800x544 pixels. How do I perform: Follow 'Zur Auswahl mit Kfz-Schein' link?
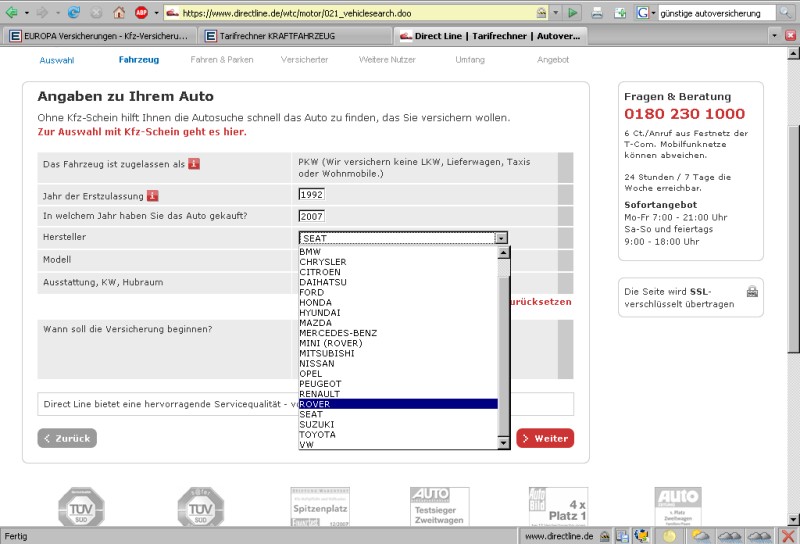click(x=142, y=132)
